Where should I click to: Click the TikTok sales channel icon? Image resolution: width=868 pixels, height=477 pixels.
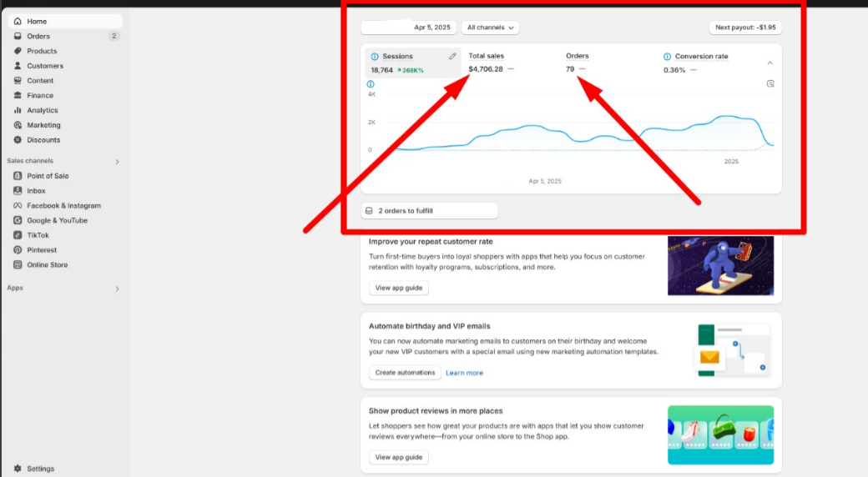pos(18,235)
